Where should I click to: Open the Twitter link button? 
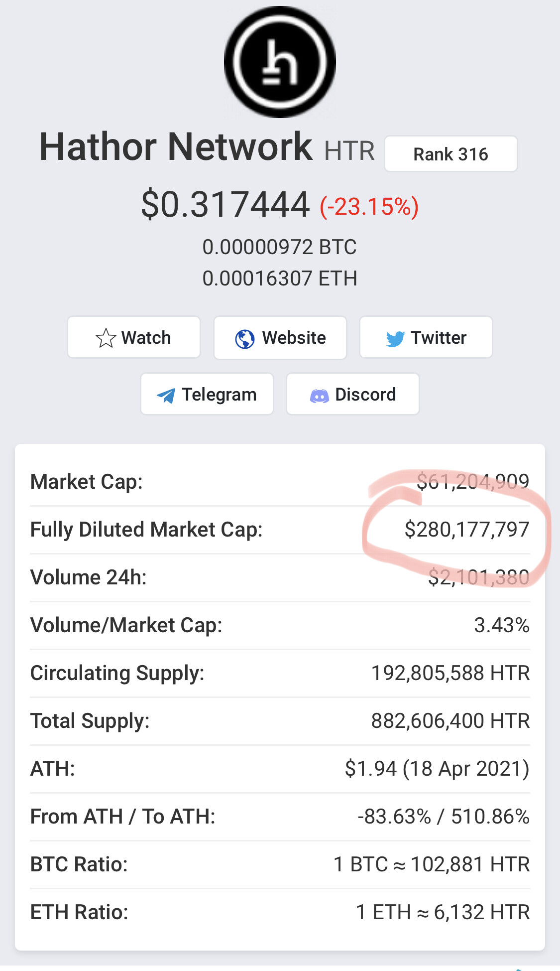[x=426, y=338]
